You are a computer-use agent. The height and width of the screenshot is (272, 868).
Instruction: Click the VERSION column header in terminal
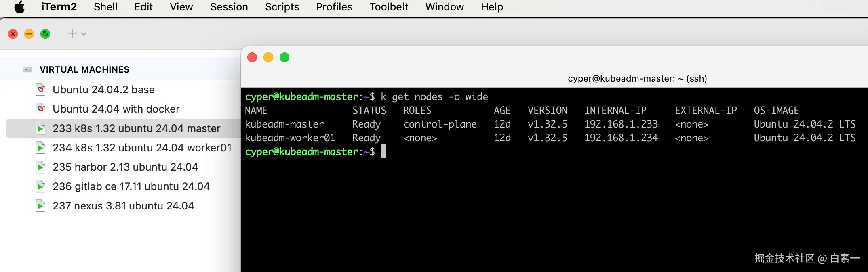(548, 111)
